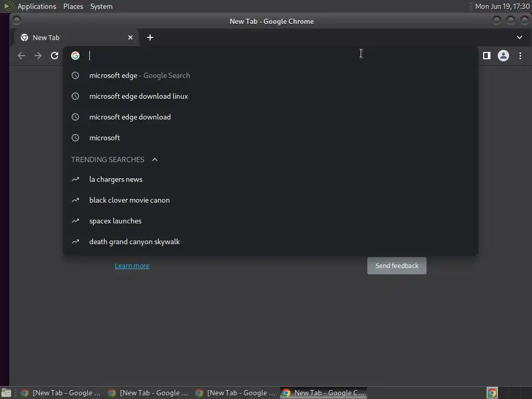Choose 'microsoft edge download linux' suggestion
Screen dimensions: 532x399
(270, 96)
